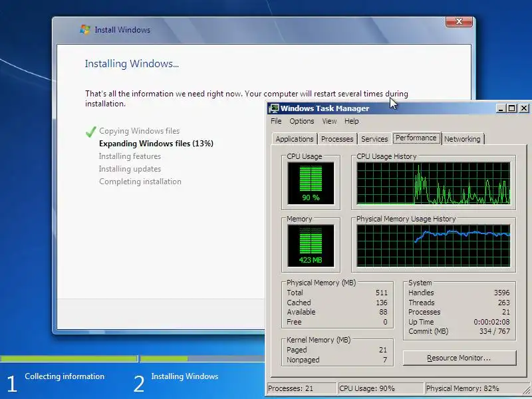The image size is (532, 399).
Task: Click the 'Completing installation' step text
Action: tap(140, 182)
